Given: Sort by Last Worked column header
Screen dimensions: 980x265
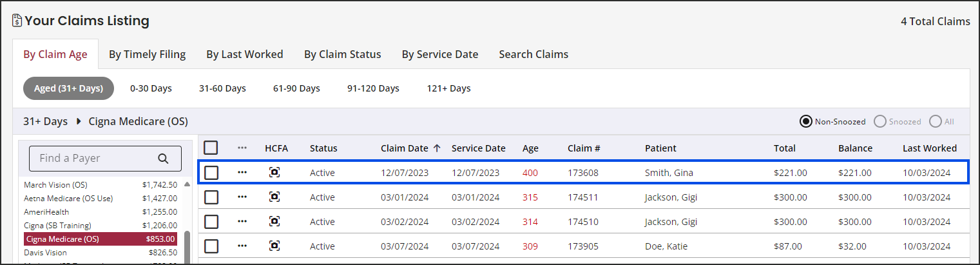Looking at the screenshot, I should 930,148.
